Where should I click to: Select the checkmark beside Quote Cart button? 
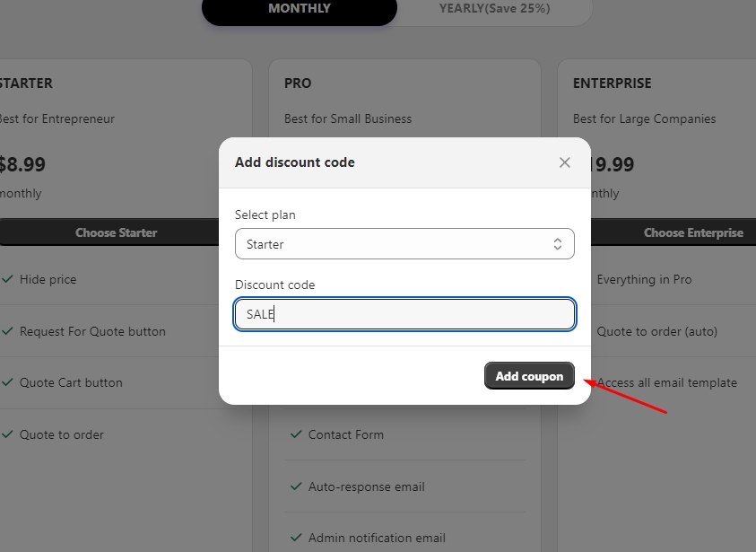pos(7,382)
